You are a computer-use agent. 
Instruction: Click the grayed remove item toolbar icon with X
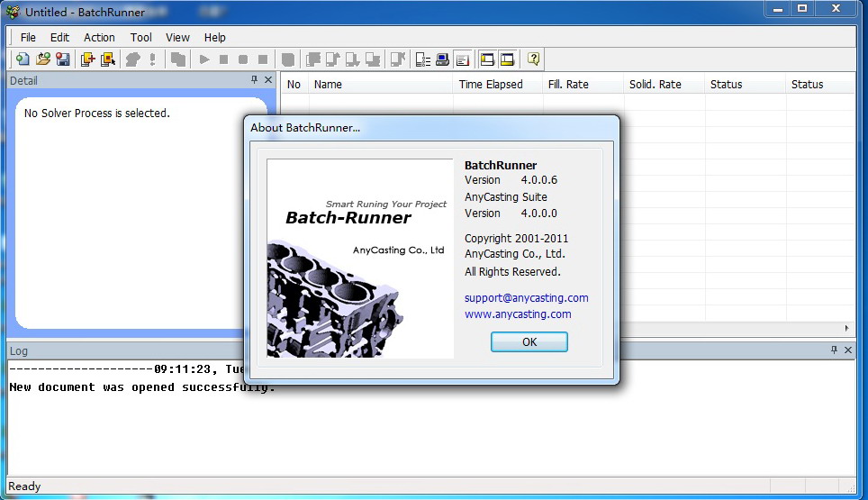click(398, 59)
